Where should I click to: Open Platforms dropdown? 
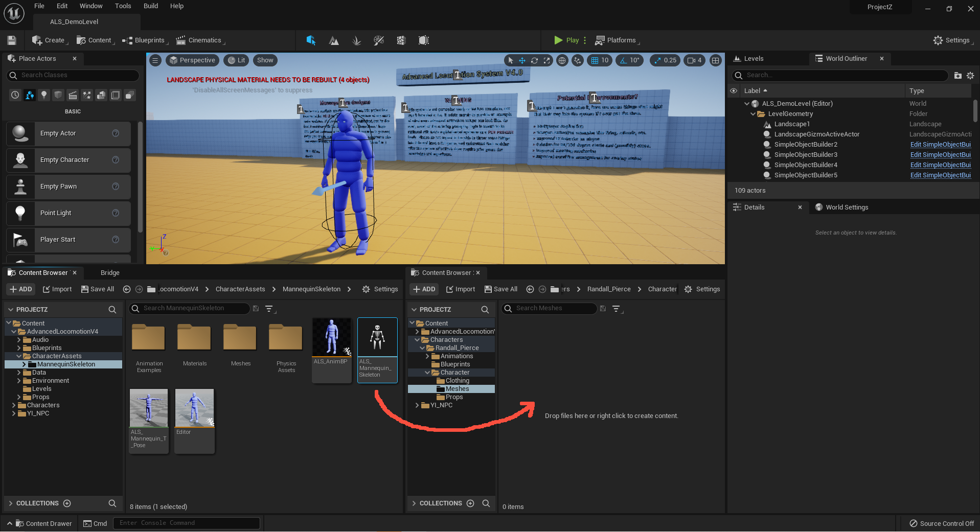pyautogui.click(x=618, y=40)
